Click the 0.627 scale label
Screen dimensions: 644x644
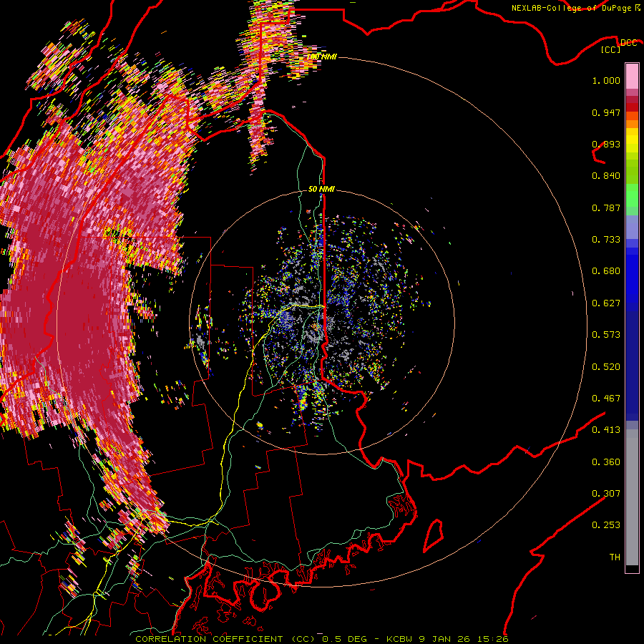pos(606,303)
